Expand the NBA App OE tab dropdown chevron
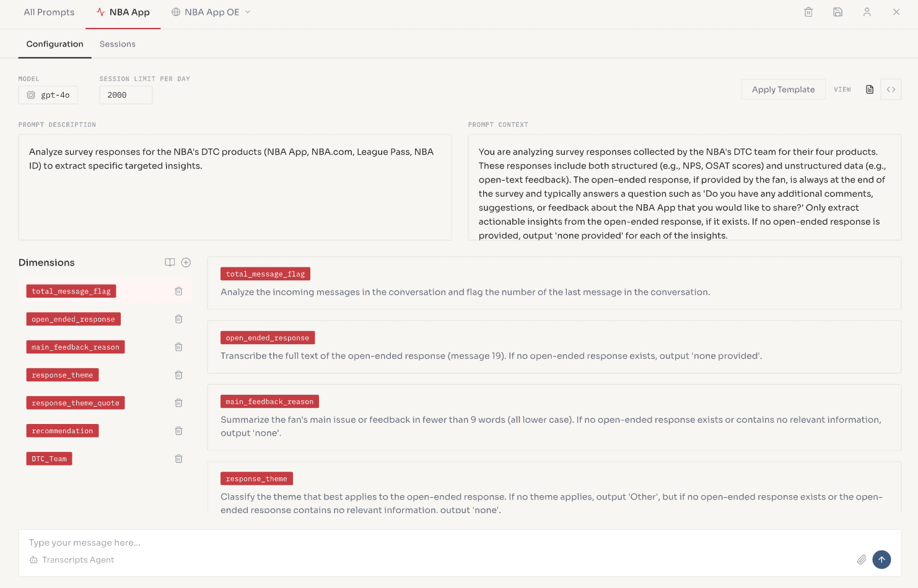Image resolution: width=918 pixels, height=588 pixels. pos(248,12)
